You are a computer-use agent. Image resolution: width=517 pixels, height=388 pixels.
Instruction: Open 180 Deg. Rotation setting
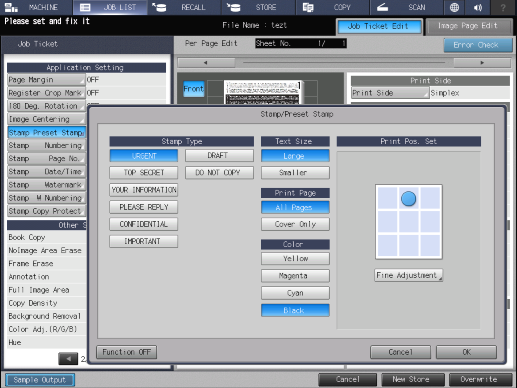pos(46,106)
